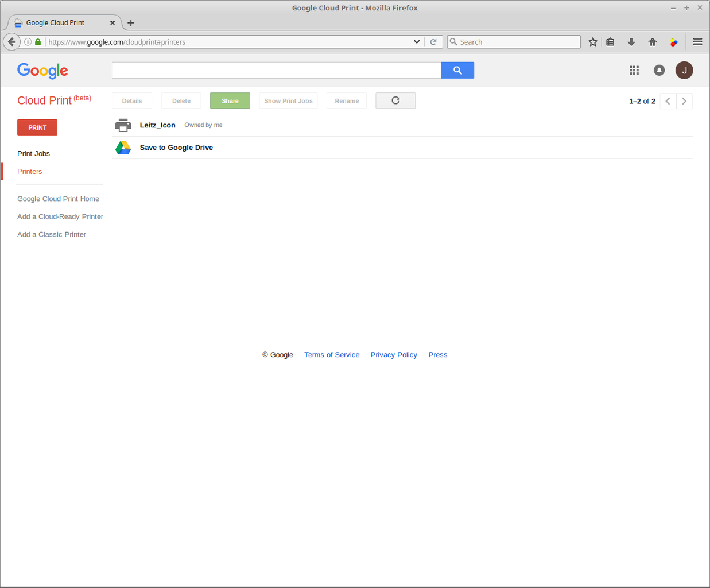Click the account avatar icon

click(684, 70)
